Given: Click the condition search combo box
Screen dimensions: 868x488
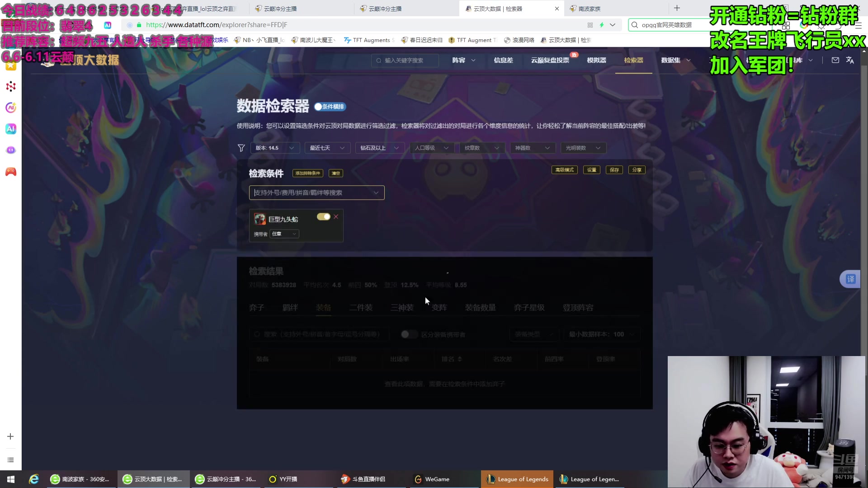Looking at the screenshot, I should click(x=316, y=193).
